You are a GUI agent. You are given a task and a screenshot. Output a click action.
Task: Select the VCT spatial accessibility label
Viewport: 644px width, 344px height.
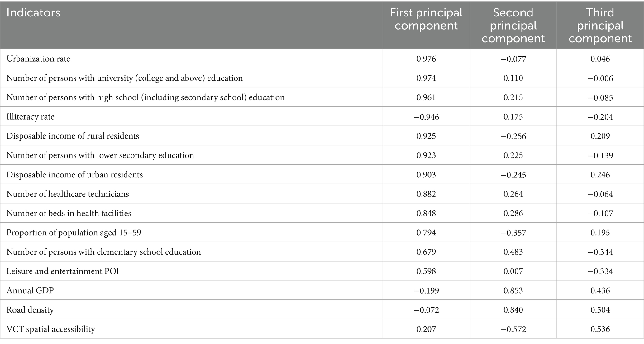tap(51, 329)
